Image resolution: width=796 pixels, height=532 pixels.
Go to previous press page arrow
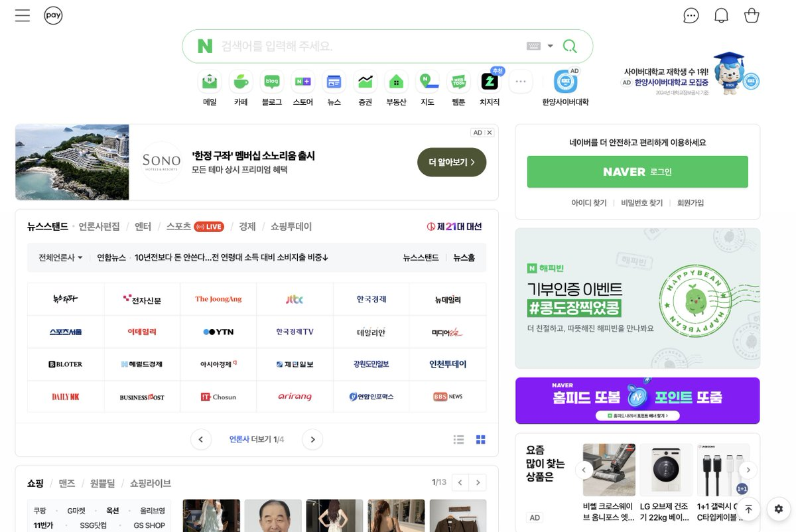pyautogui.click(x=201, y=439)
